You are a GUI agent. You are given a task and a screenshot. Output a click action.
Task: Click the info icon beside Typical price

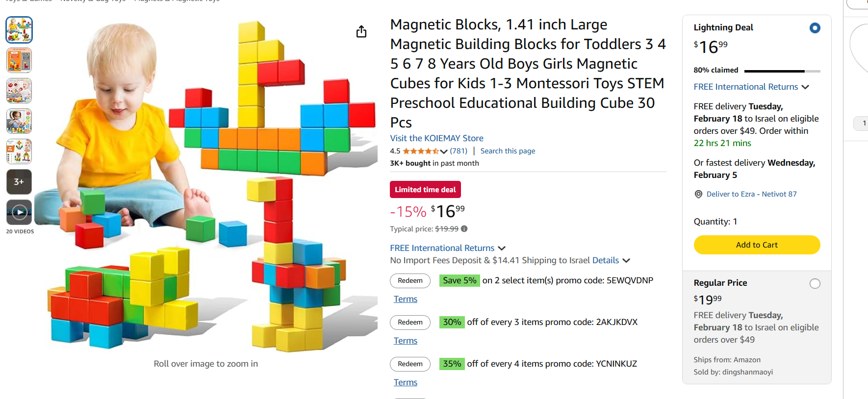464,229
